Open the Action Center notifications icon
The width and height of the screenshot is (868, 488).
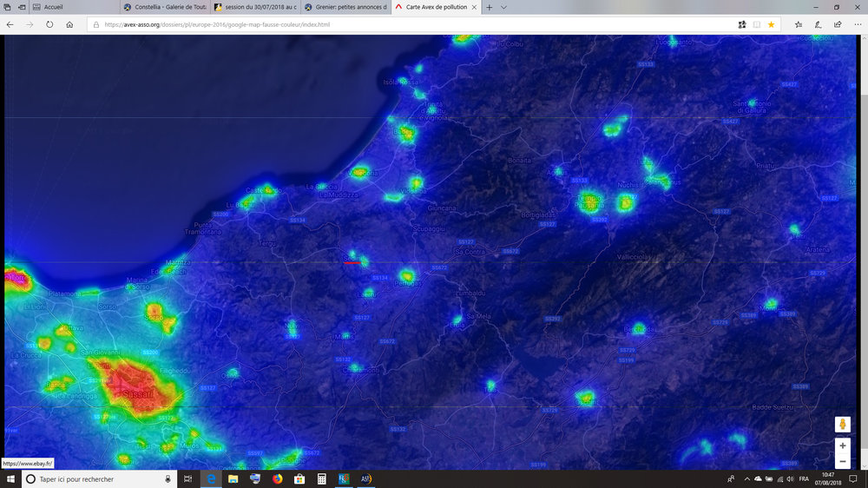click(853, 479)
